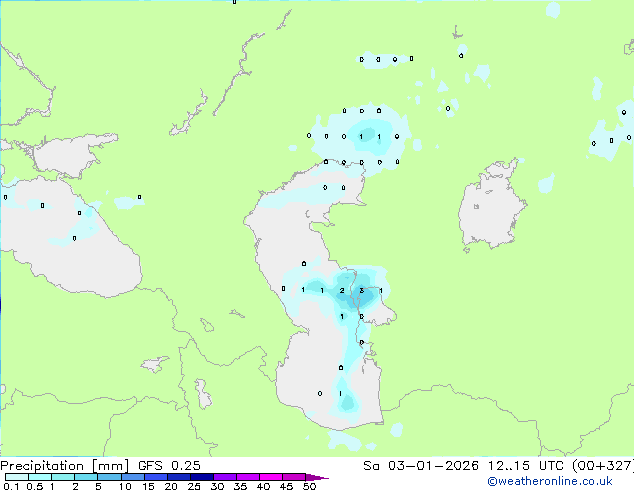Click the 2–5 mm legend color swatch
Image resolution: width=634 pixels, height=490 pixels.
point(86,477)
